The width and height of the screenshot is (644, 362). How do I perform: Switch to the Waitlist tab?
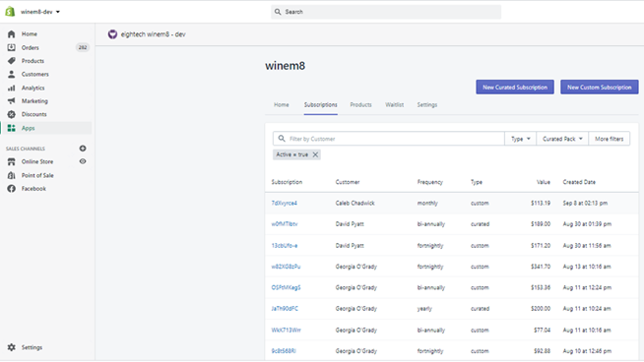[394, 105]
